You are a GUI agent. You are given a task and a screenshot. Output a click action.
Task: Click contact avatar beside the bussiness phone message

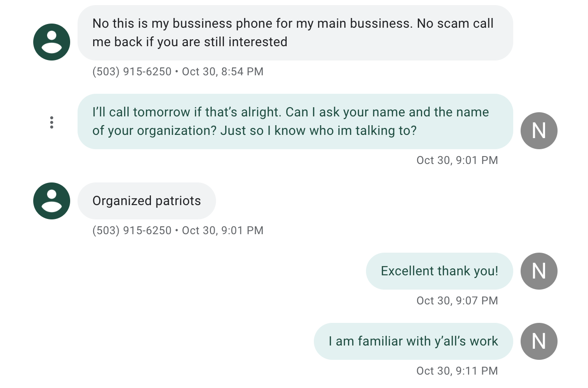tap(52, 42)
